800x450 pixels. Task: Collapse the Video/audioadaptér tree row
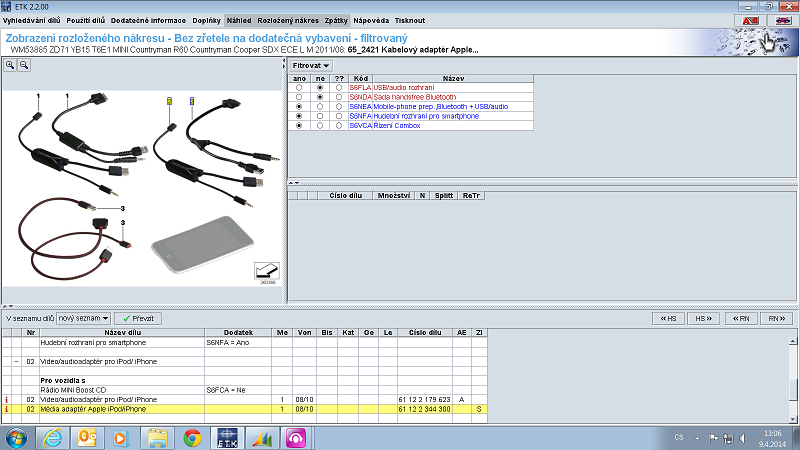tap(18, 360)
